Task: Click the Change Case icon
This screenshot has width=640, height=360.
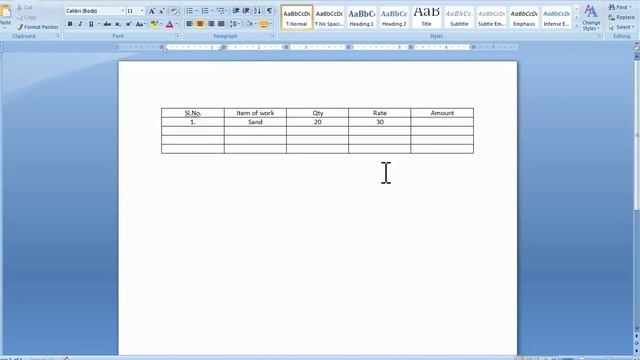Action: click(x=139, y=24)
